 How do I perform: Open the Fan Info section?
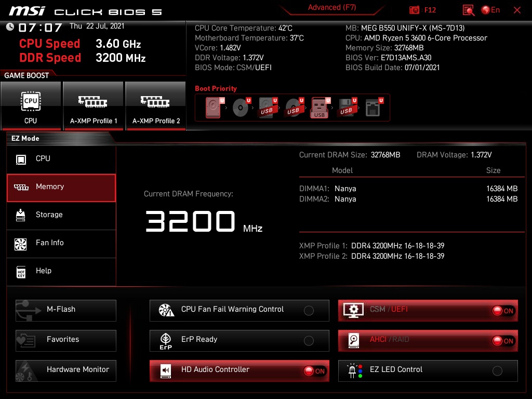[x=61, y=243]
